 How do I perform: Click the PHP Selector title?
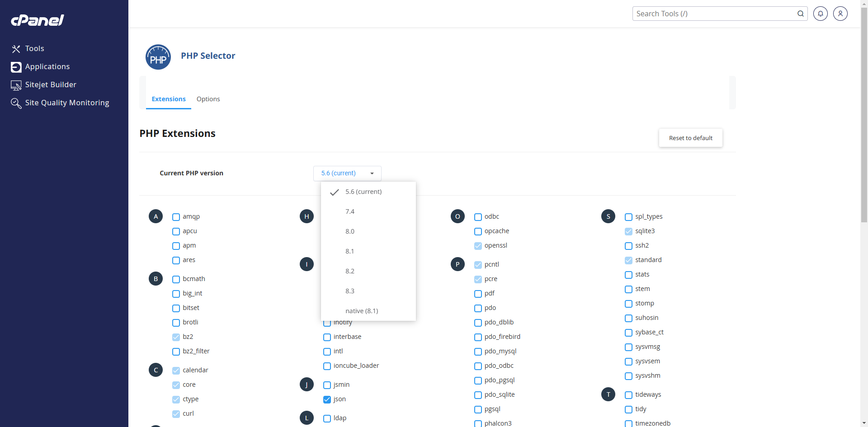tap(208, 56)
